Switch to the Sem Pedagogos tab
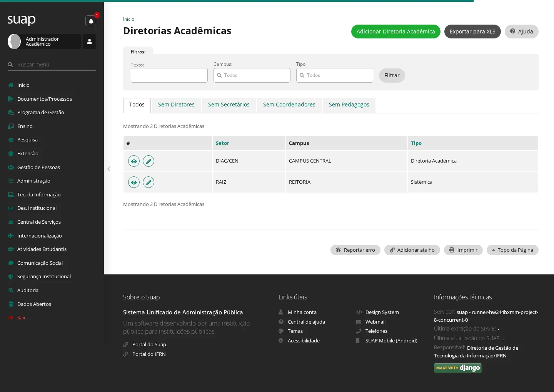Image resolution: width=554 pixels, height=392 pixels. [x=349, y=105]
